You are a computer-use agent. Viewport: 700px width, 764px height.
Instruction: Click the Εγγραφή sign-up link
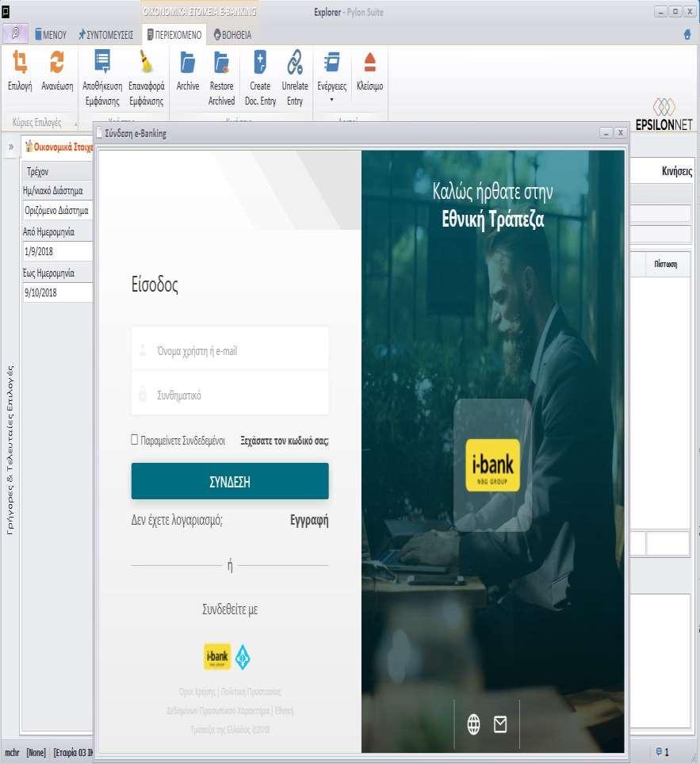[309, 521]
